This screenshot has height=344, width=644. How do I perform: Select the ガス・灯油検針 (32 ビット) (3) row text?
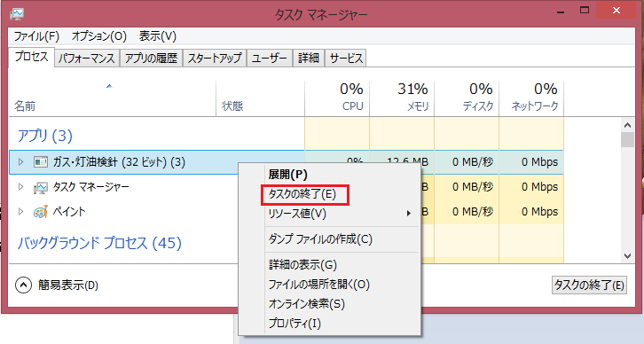tap(119, 162)
